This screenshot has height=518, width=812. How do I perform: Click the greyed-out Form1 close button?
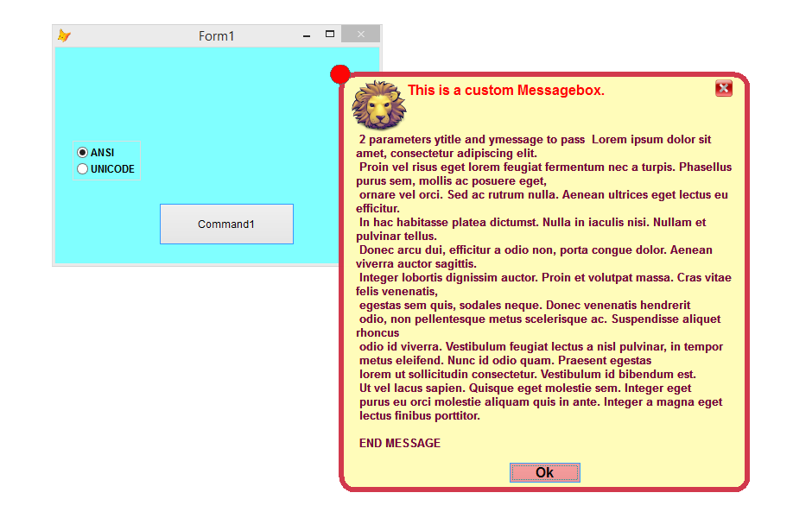[360, 35]
